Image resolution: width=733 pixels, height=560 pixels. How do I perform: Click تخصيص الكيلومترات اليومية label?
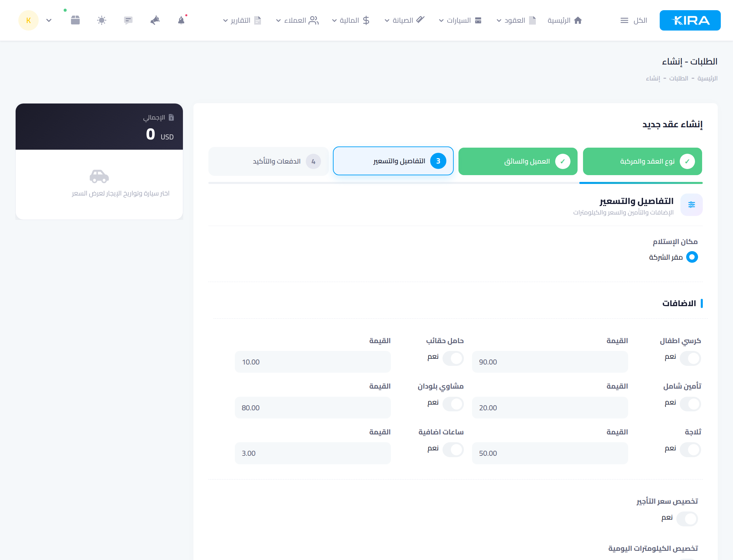point(653,548)
